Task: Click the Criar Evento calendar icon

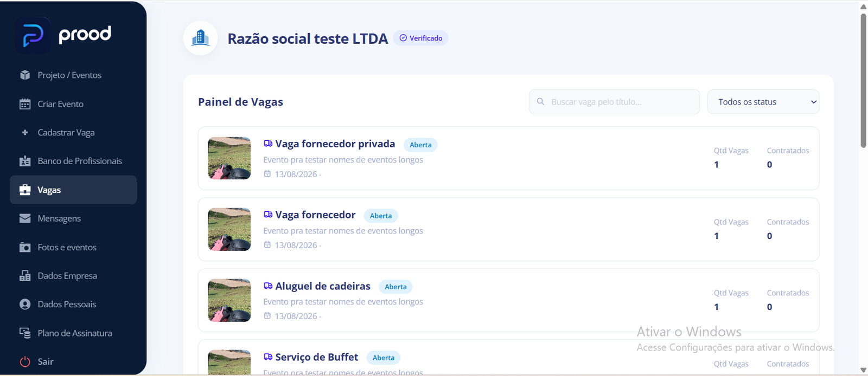Action: point(25,103)
